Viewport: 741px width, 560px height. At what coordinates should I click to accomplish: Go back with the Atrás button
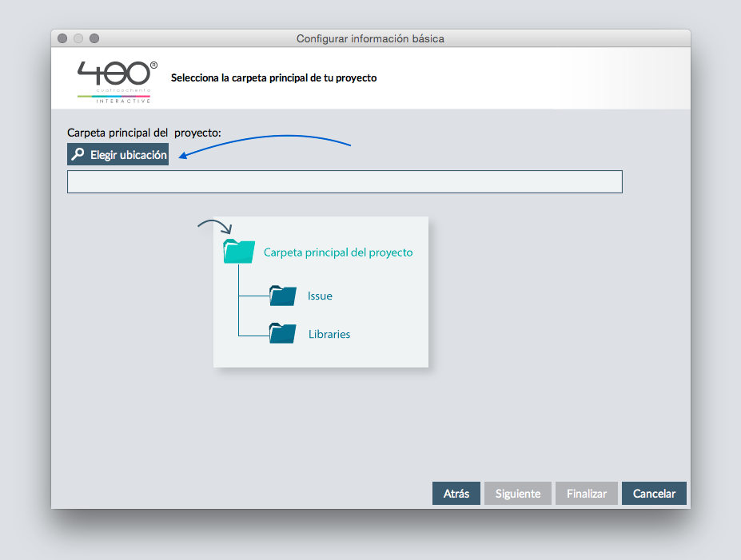coord(456,494)
